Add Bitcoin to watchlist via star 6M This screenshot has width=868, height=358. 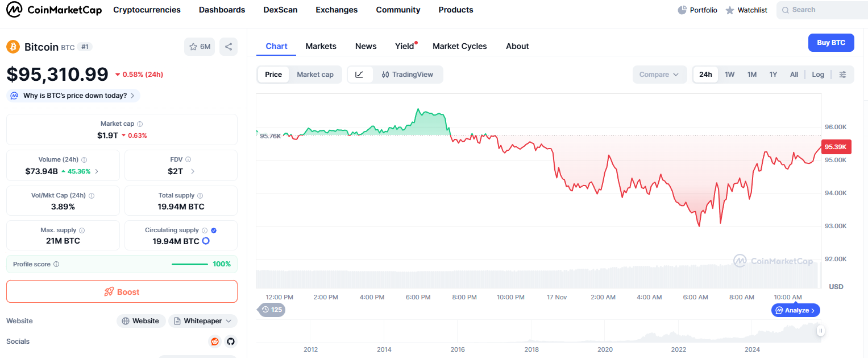pos(200,47)
